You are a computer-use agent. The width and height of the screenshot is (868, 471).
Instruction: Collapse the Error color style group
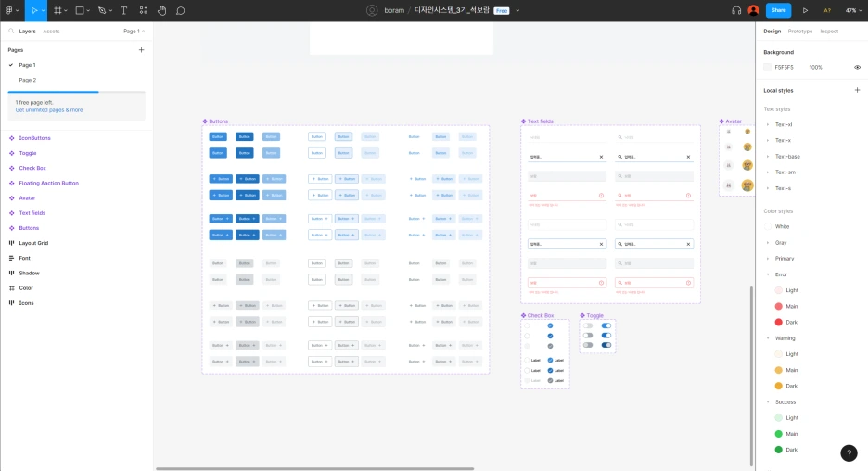(768, 274)
